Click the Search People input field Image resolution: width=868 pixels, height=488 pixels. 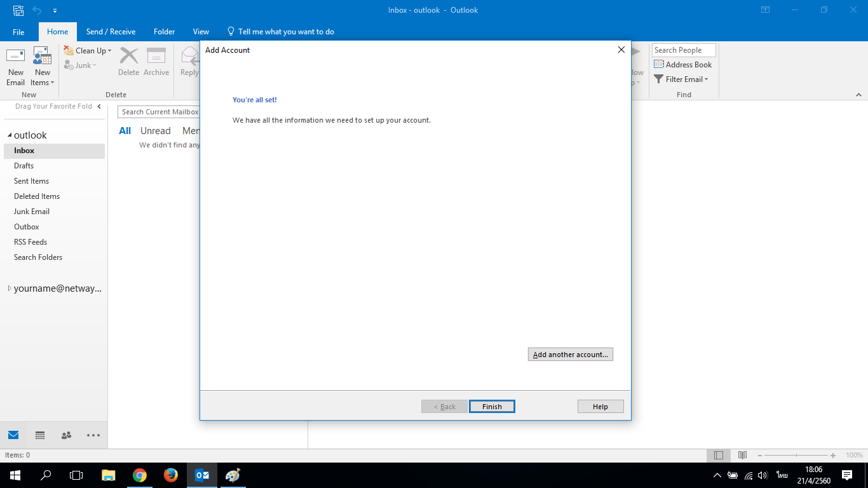683,50
